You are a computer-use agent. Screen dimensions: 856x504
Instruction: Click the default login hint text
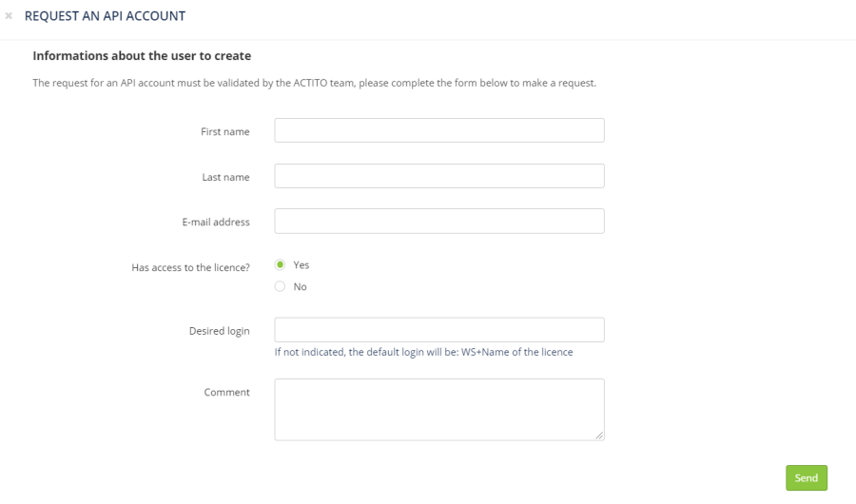pos(423,352)
